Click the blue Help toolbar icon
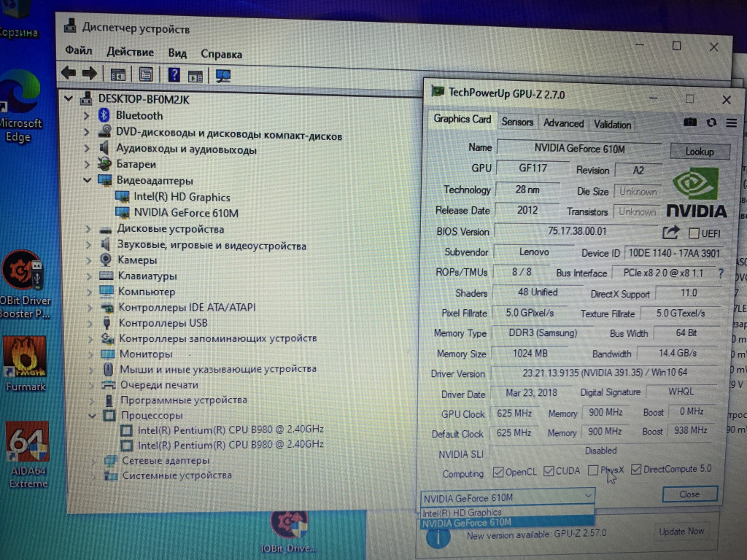 [174, 74]
